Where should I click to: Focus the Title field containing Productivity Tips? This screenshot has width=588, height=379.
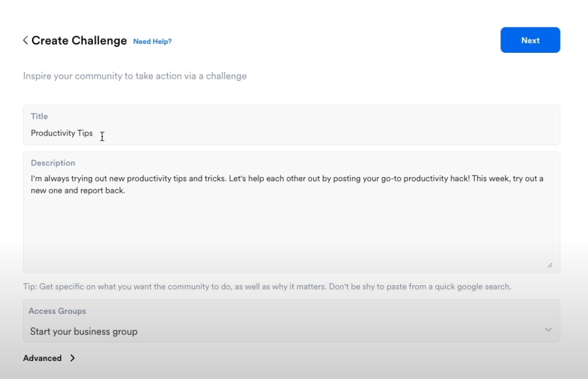point(291,125)
